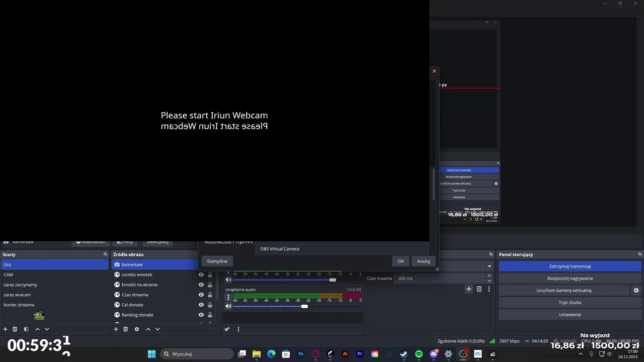
Task: Reset properties with Domyślne button
Action: pos(217,261)
